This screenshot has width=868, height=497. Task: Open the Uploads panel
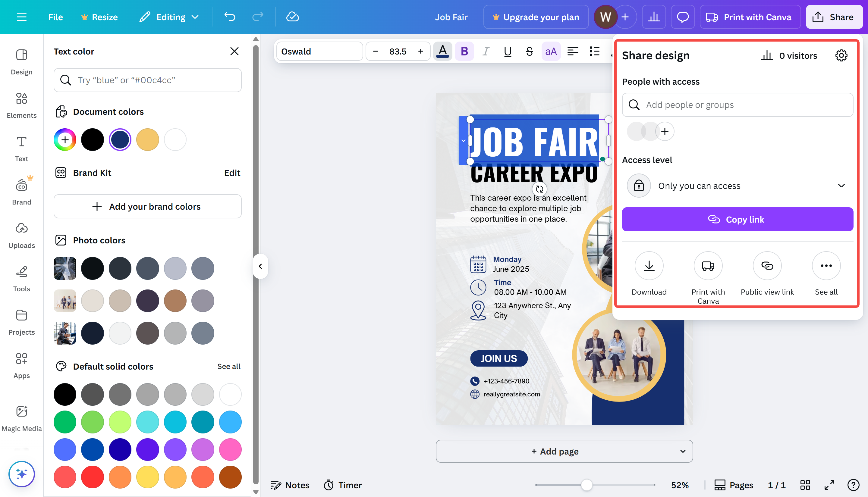(21, 235)
